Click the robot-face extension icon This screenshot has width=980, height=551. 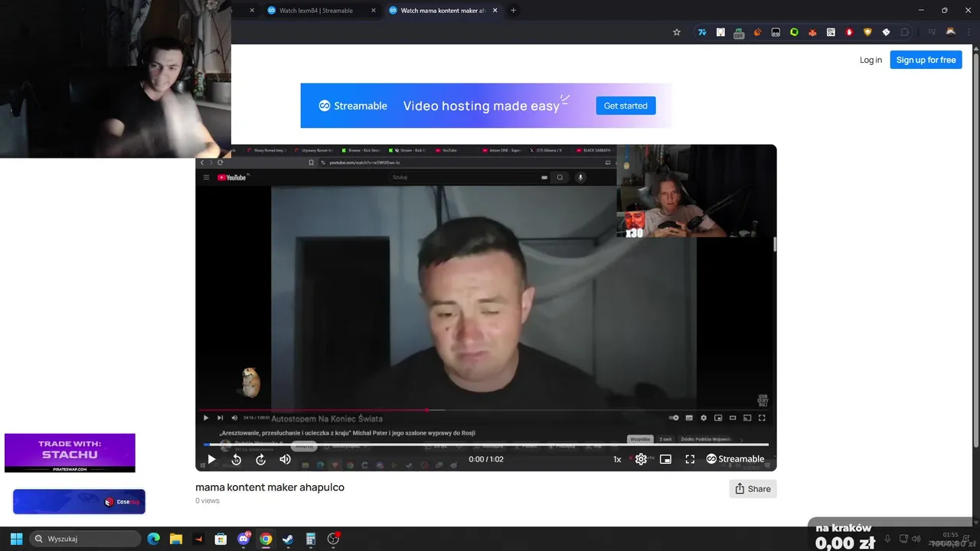click(x=776, y=32)
